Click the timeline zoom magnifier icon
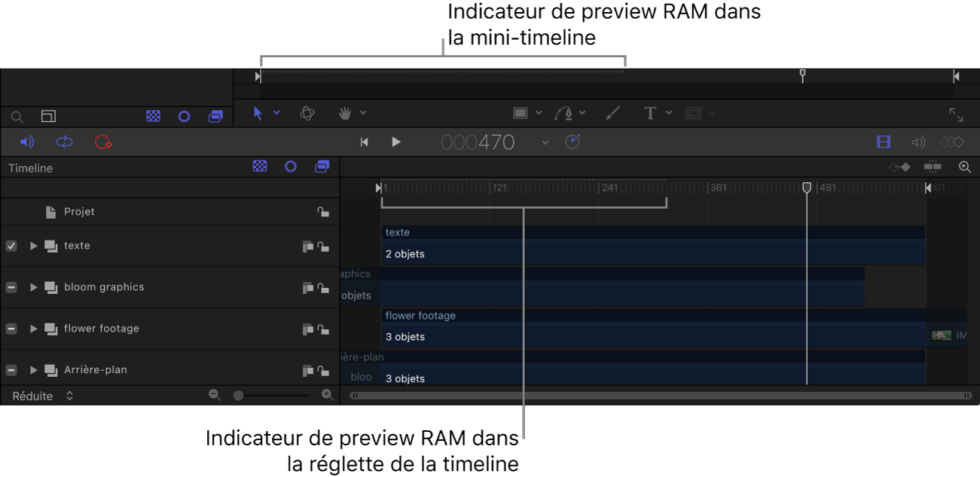 (x=965, y=167)
